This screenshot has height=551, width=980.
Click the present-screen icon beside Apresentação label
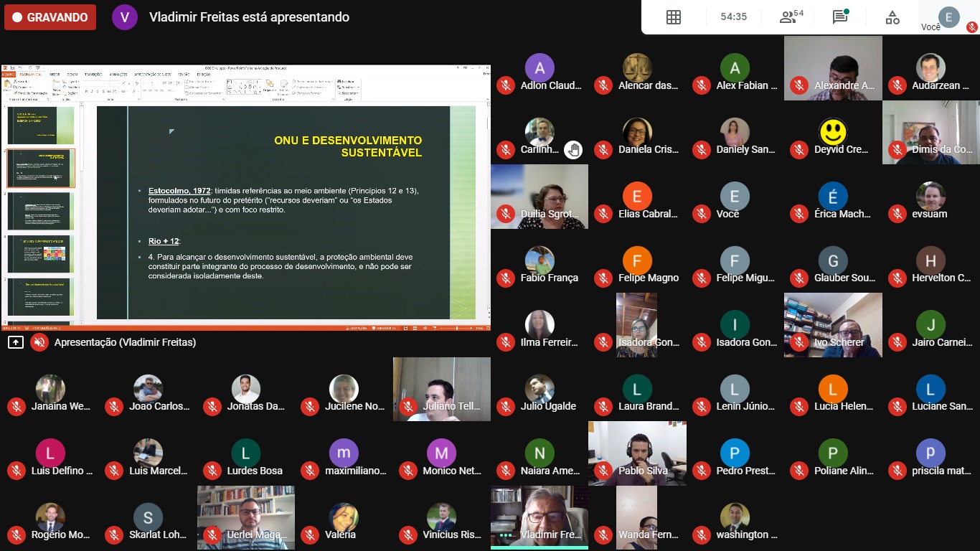click(15, 342)
